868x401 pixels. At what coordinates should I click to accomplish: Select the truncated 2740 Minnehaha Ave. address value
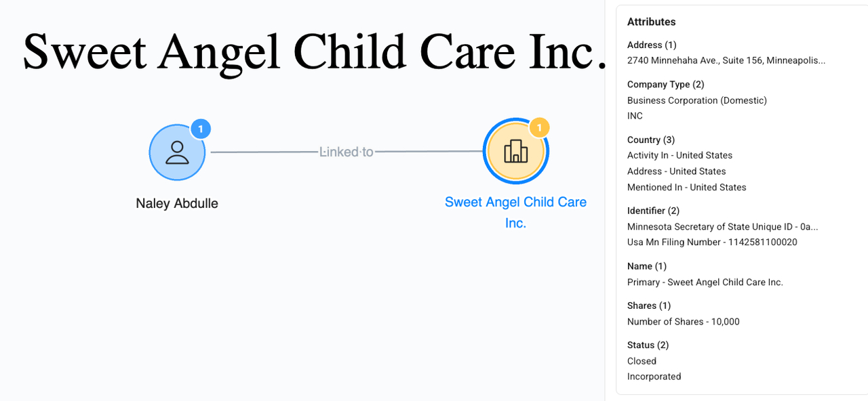coord(726,60)
